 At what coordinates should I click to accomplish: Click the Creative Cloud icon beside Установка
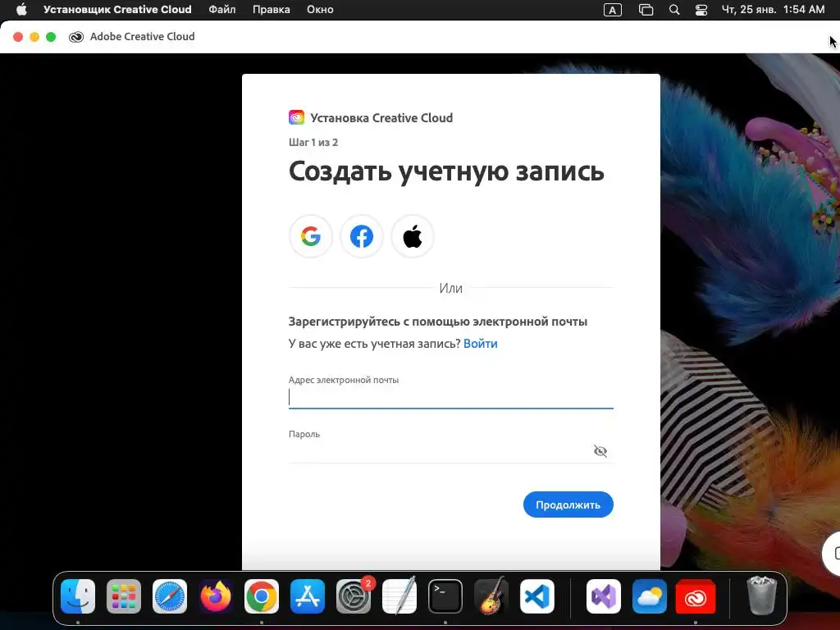coord(296,117)
